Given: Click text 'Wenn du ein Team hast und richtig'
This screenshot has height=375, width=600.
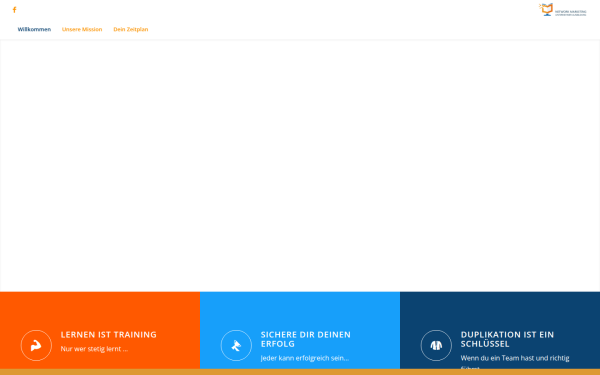Looking at the screenshot, I should (515, 358).
